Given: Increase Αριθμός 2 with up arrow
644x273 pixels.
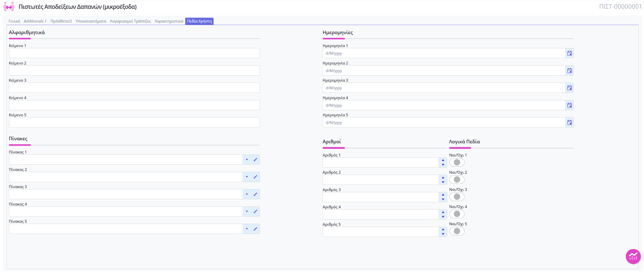Looking at the screenshot, I should [x=443, y=177].
